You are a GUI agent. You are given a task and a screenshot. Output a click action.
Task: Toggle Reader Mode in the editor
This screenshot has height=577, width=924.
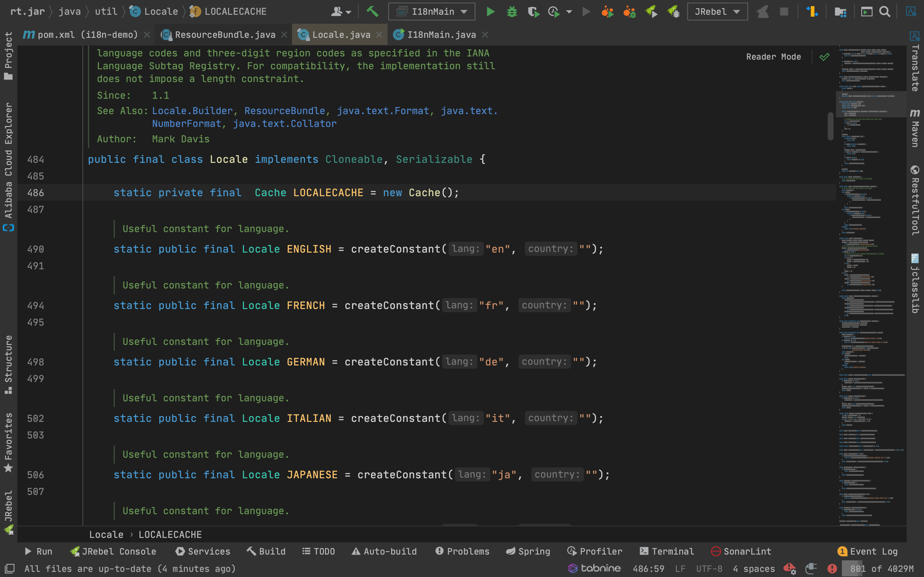click(x=773, y=57)
